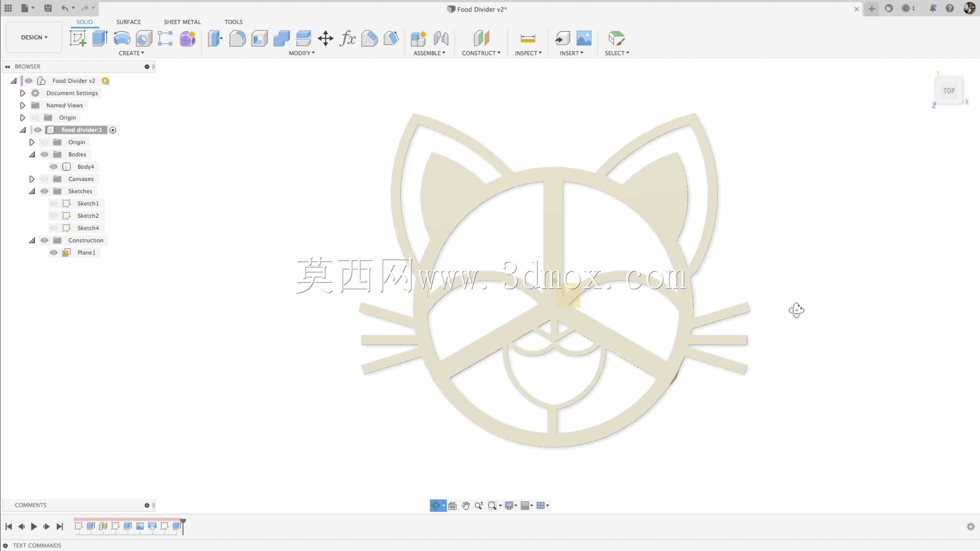This screenshot has width=980, height=551.
Task: Open Change Parameters fx tool
Action: (347, 38)
